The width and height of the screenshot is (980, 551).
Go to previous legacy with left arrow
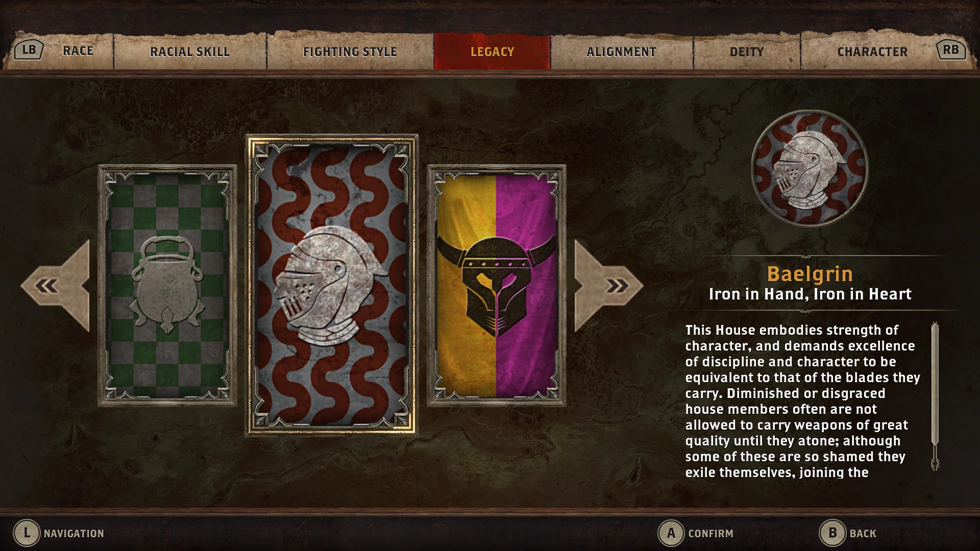coord(55,286)
